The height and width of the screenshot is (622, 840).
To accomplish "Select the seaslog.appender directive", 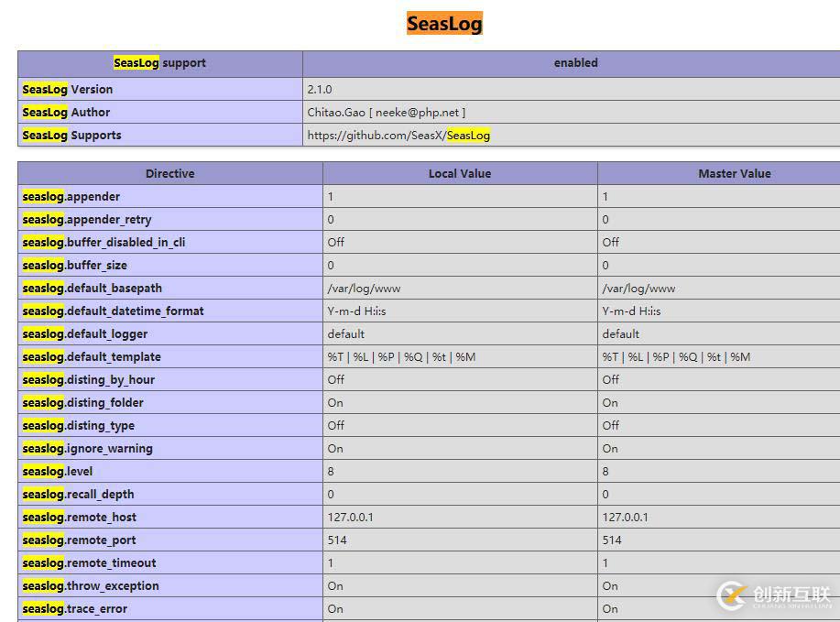I will 71,197.
